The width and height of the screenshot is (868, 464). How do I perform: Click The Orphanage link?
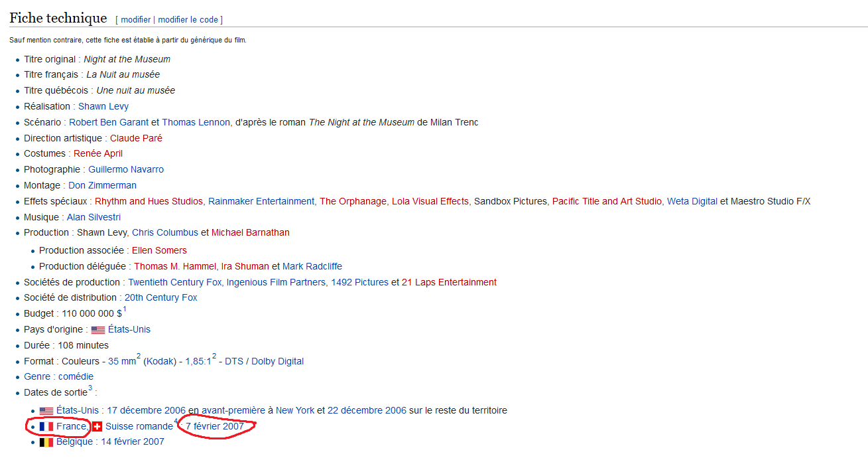[x=353, y=201]
